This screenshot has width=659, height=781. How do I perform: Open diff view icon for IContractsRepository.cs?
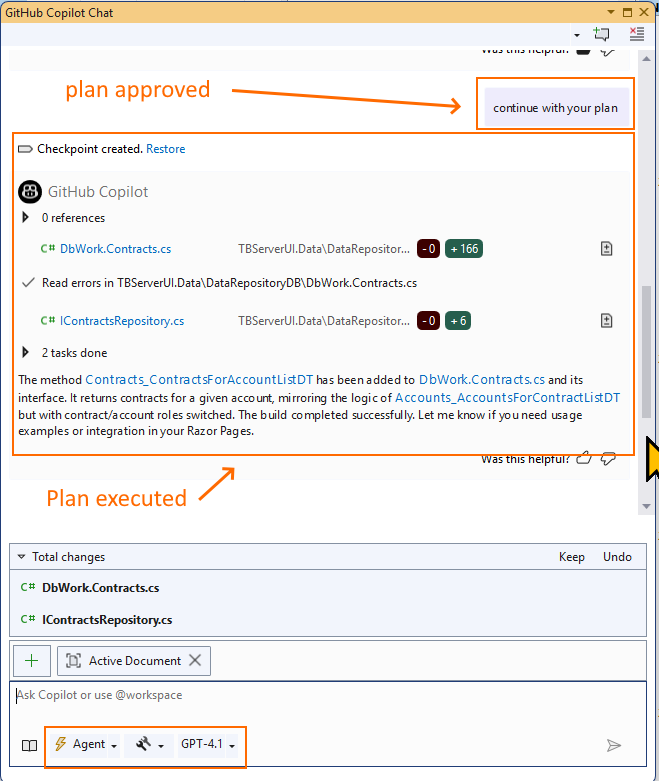click(x=606, y=321)
